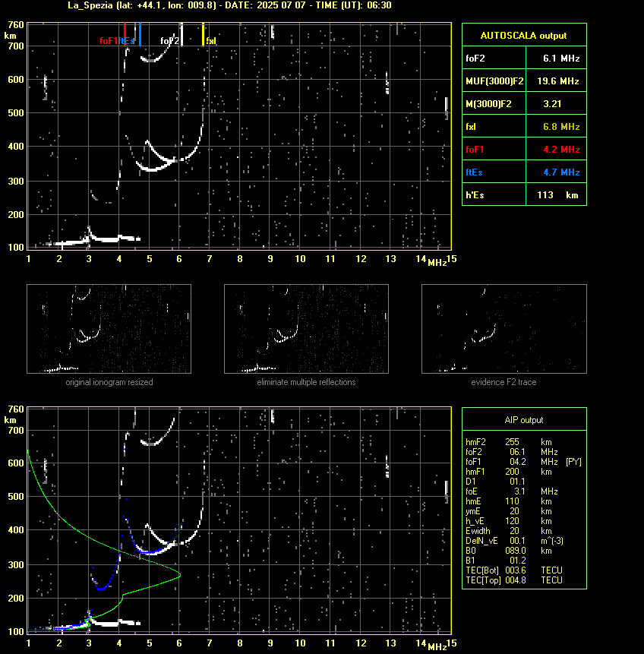Click the [PY] tag beside foF1
Viewport: 644px width, 654px height.
point(573,462)
